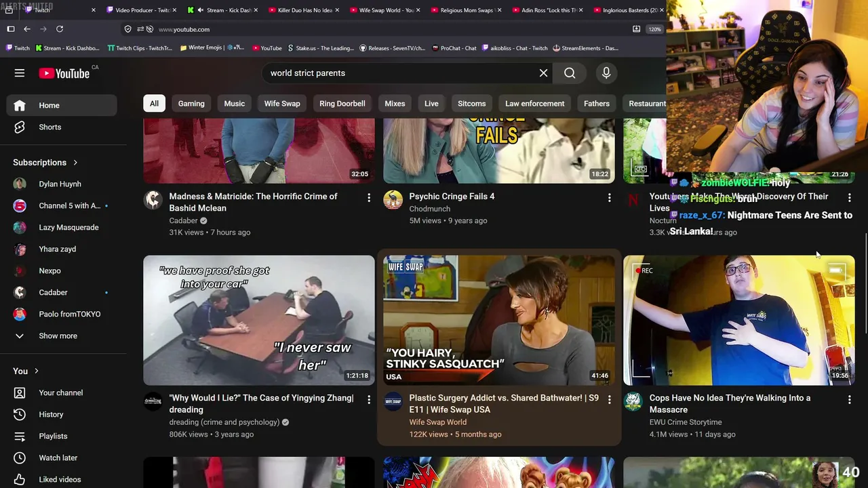Open Cadaber channel avatar beside Madness video

[x=153, y=200]
